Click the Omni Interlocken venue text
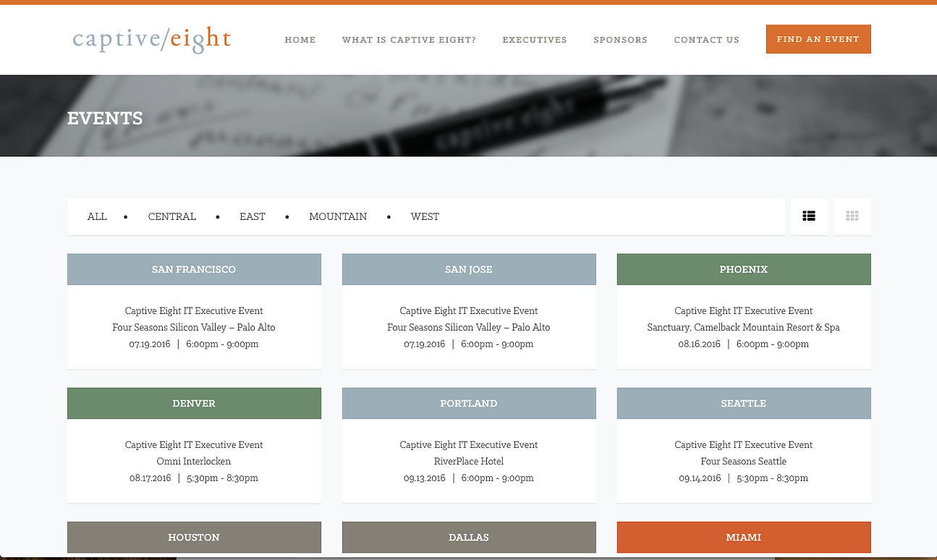The width and height of the screenshot is (937, 560). 194,461
